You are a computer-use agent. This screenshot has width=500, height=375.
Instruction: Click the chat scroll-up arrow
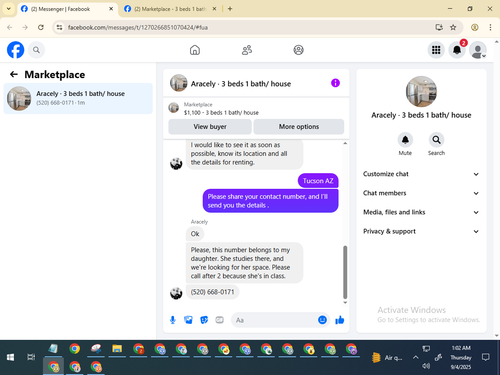coord(345,143)
